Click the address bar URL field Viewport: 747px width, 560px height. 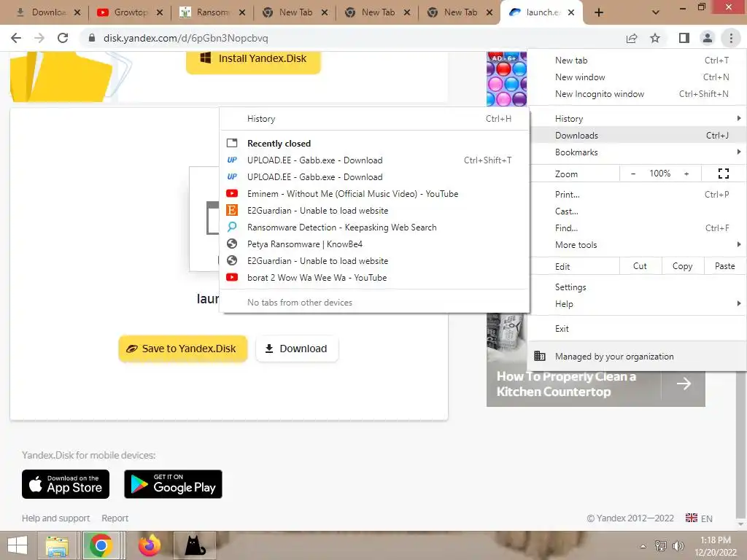(352, 38)
